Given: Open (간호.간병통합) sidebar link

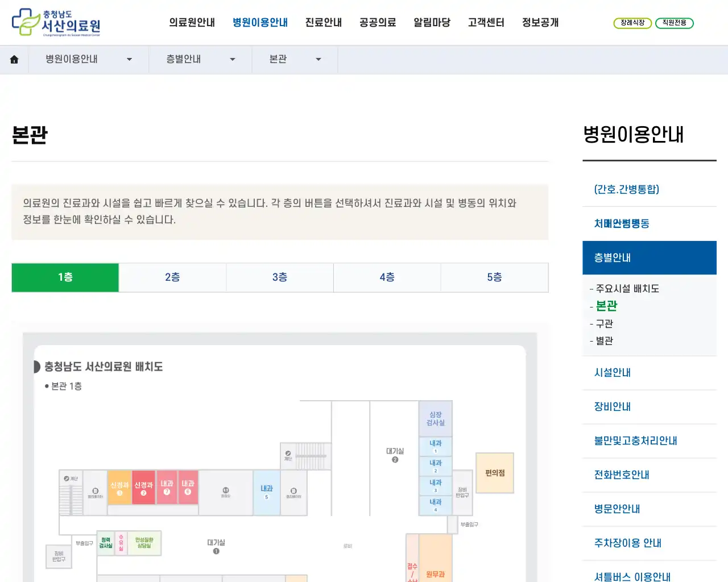Looking at the screenshot, I should click(650, 189).
